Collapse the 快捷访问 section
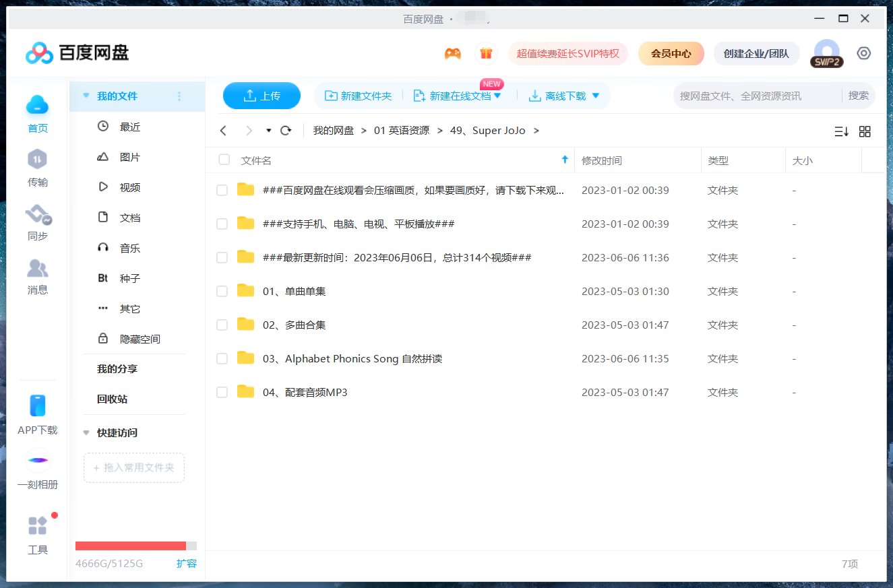This screenshot has height=588, width=893. 86,433
